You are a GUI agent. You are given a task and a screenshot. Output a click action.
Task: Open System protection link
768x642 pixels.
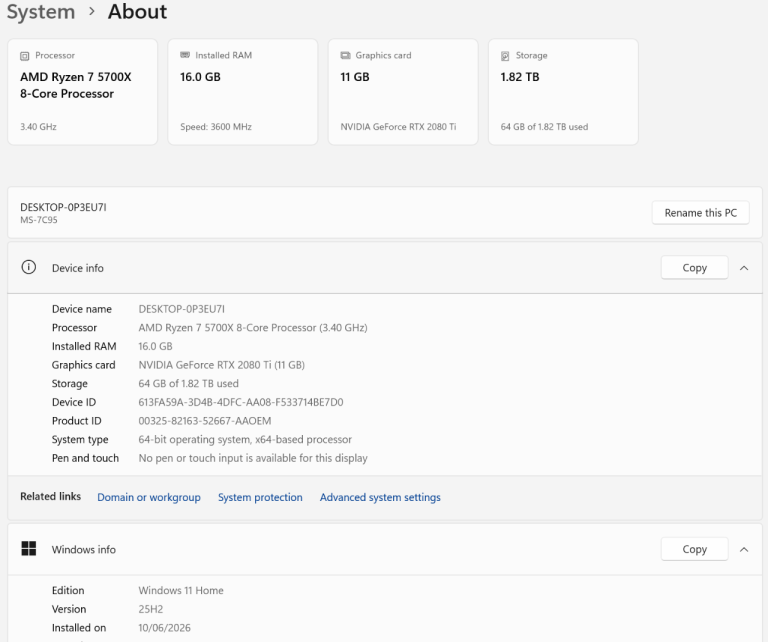(x=260, y=497)
